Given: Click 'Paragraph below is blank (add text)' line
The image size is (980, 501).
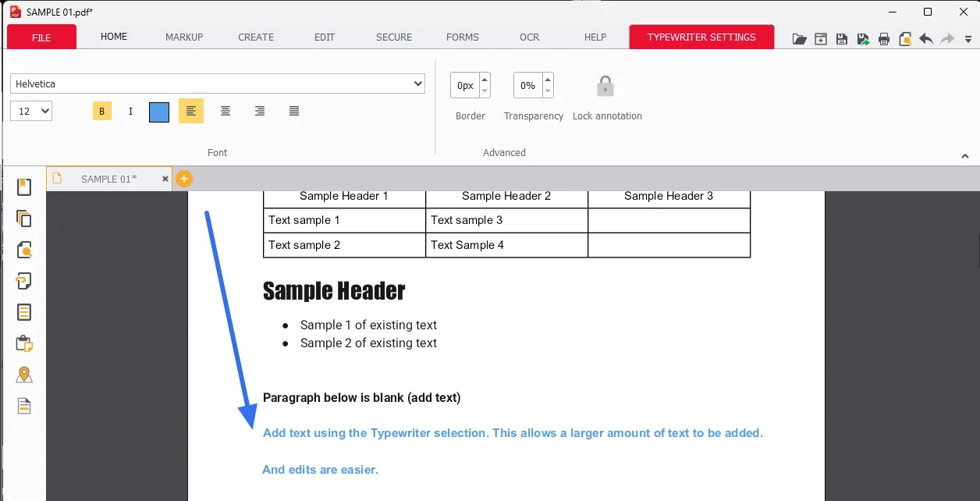Looking at the screenshot, I should tap(362, 398).
